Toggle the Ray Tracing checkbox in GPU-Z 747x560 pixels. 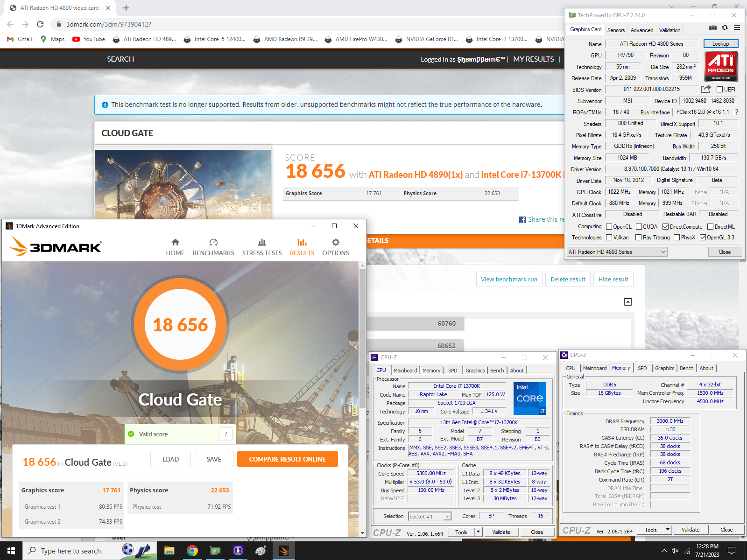(639, 238)
